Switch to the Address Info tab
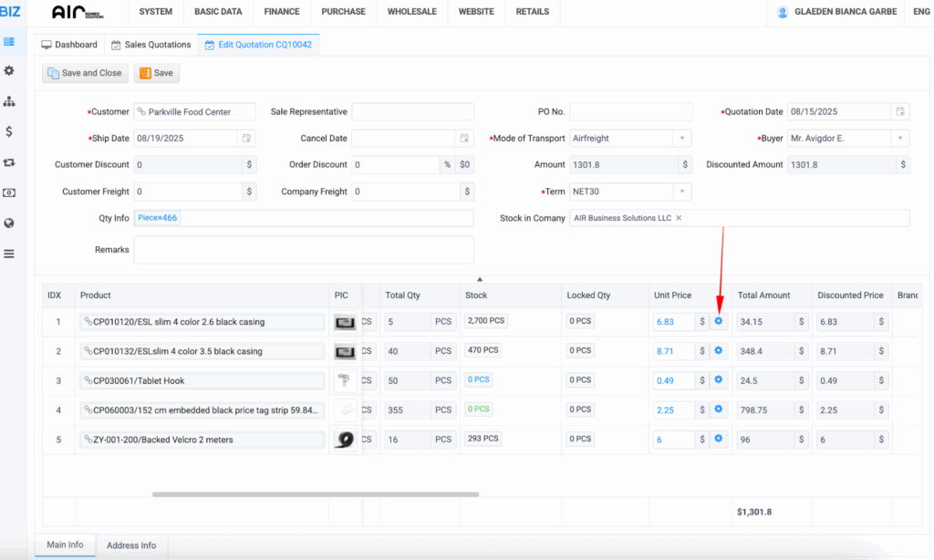 pos(131,545)
